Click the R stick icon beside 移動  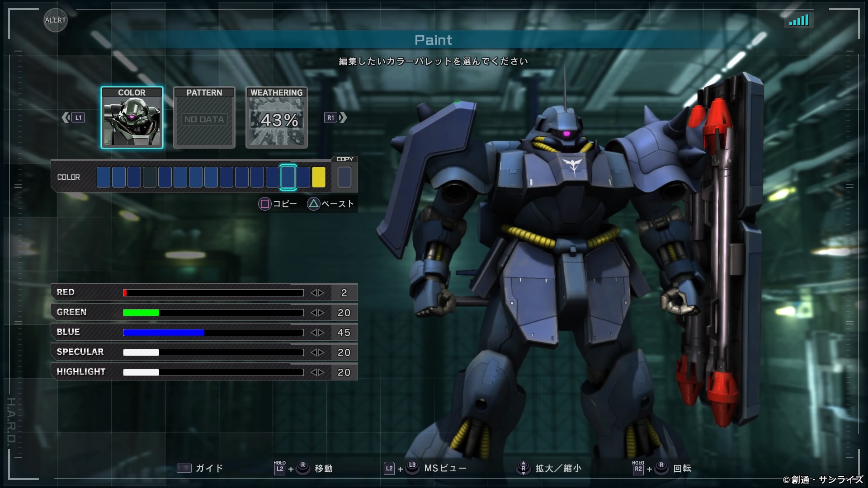click(303, 467)
